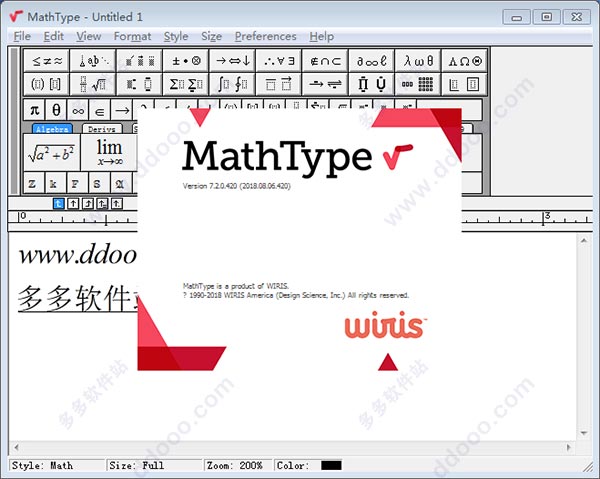600x479 pixels.
Task: Open the products and set templates palette
Action: (372, 84)
